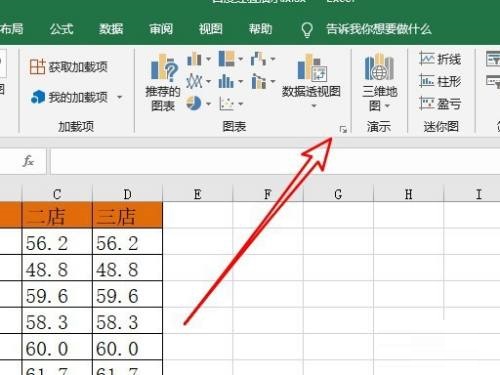Select cell 60.0 in column C

tap(57, 347)
